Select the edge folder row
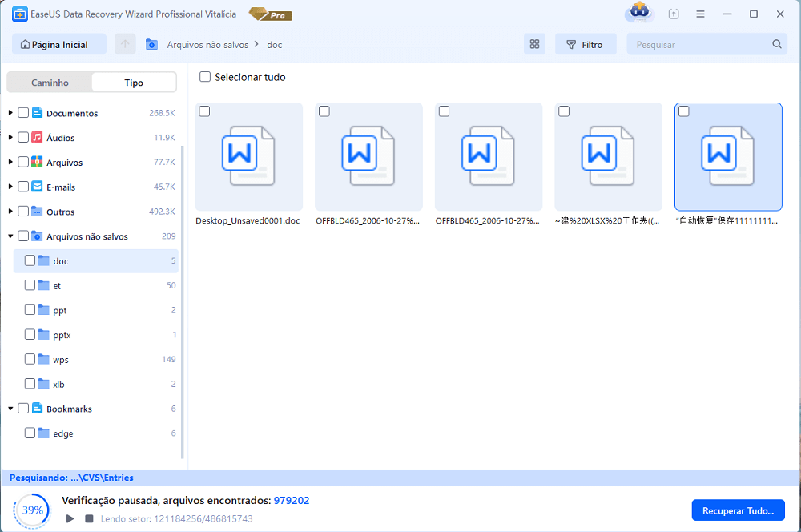The image size is (801, 532). 95,433
